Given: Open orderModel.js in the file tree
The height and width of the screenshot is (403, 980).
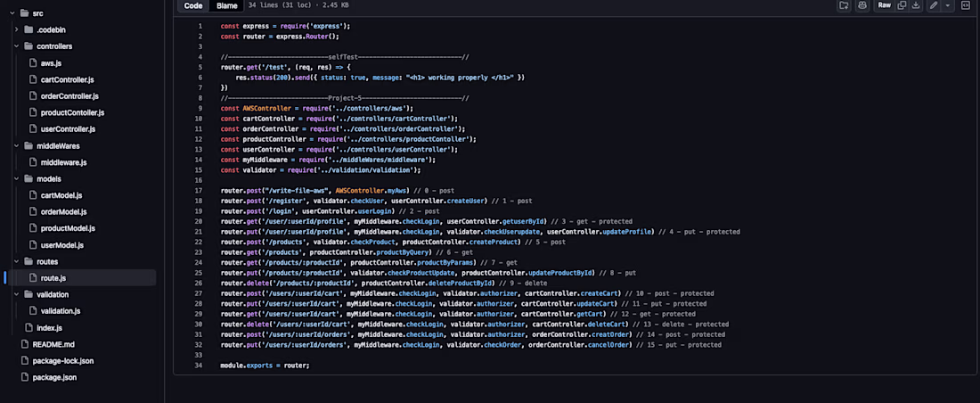Looking at the screenshot, I should click(x=64, y=212).
